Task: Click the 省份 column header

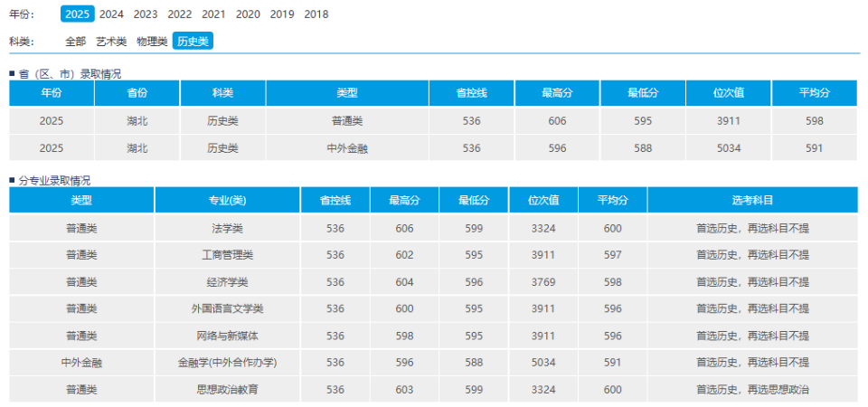Action: point(137,93)
